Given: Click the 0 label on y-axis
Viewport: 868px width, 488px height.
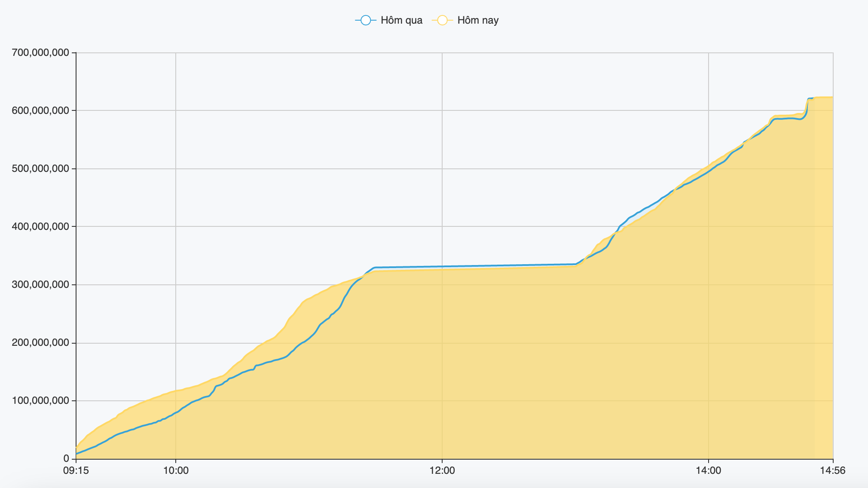Looking at the screenshot, I should 66,459.
